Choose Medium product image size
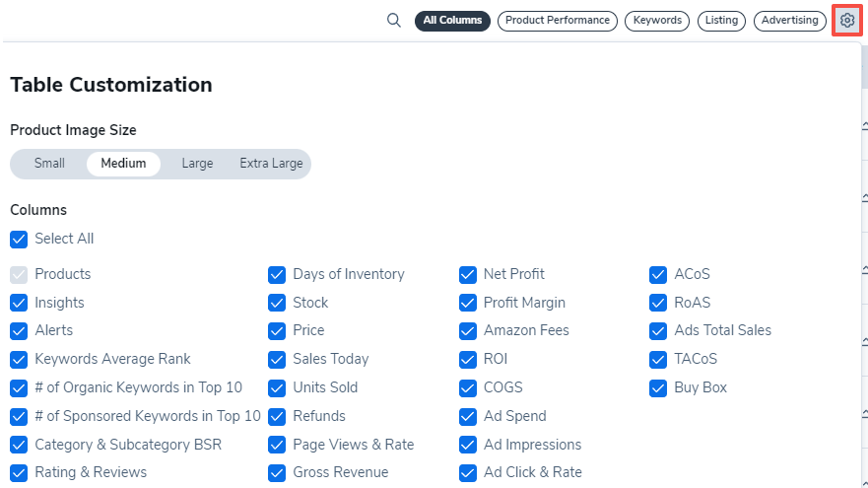Screen dimensions: 868x488 tap(123, 164)
